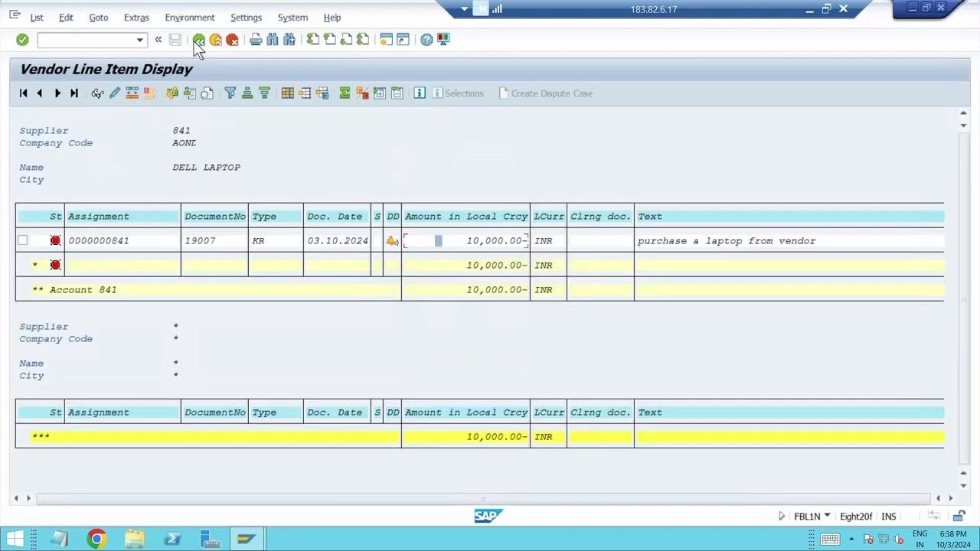
Task: Click the Summation sigma icon
Action: [x=345, y=93]
